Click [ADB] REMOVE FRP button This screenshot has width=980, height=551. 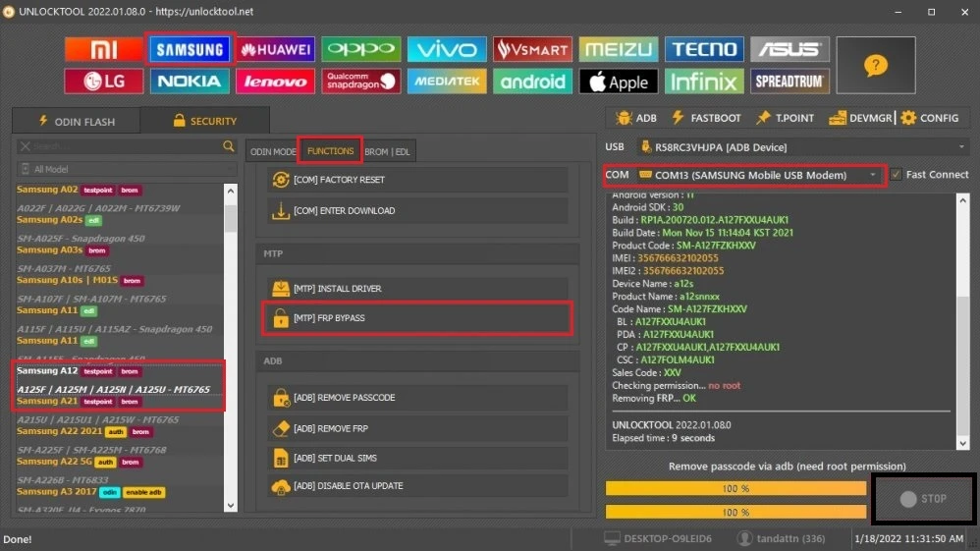pos(417,428)
